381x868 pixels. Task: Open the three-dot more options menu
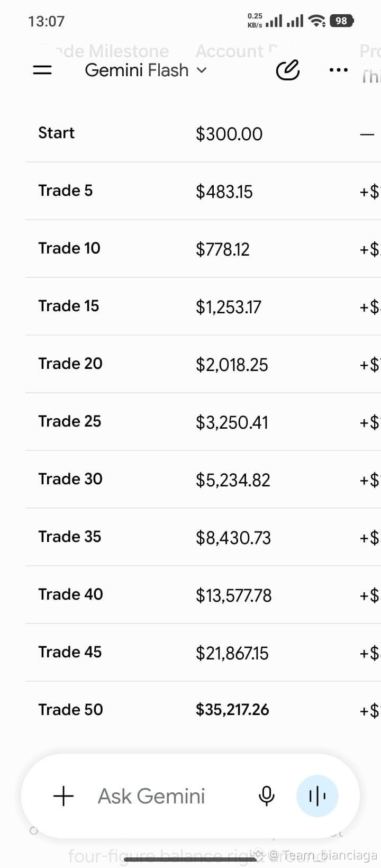339,70
